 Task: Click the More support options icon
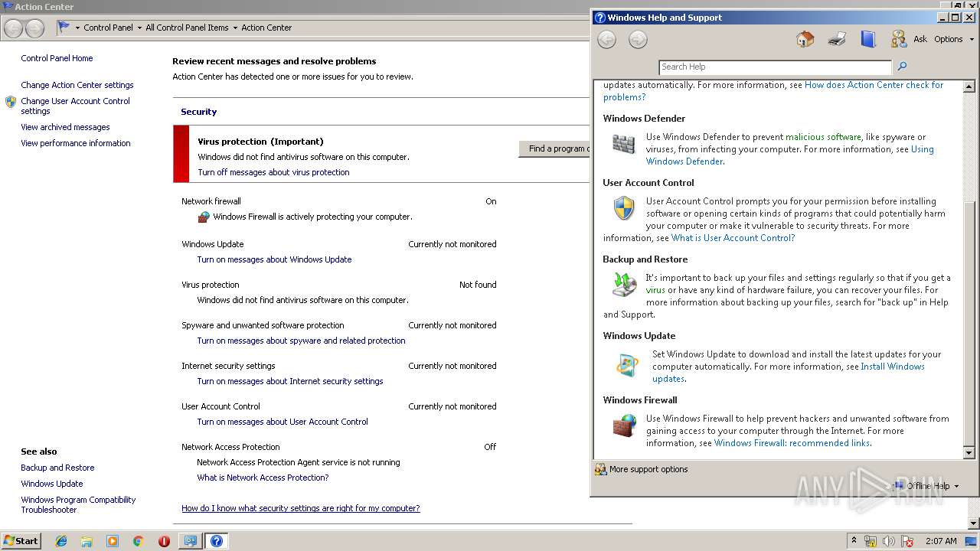(x=600, y=469)
